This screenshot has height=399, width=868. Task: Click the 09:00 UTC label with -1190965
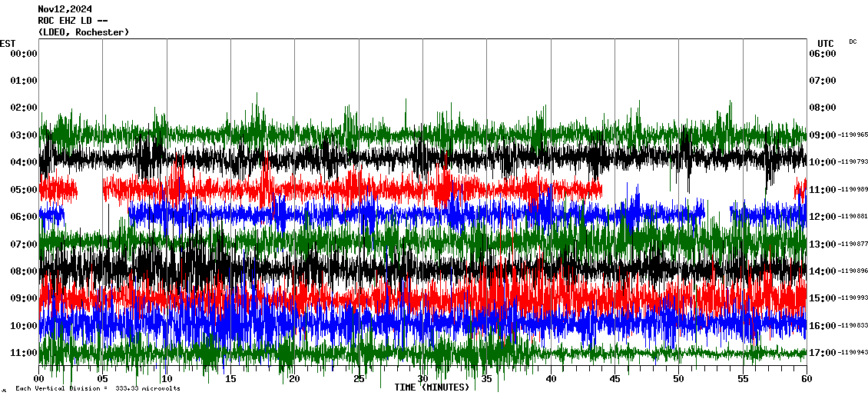839,135
